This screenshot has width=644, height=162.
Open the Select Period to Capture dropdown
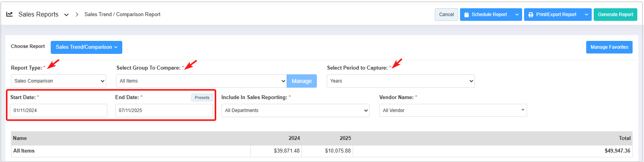(400, 81)
